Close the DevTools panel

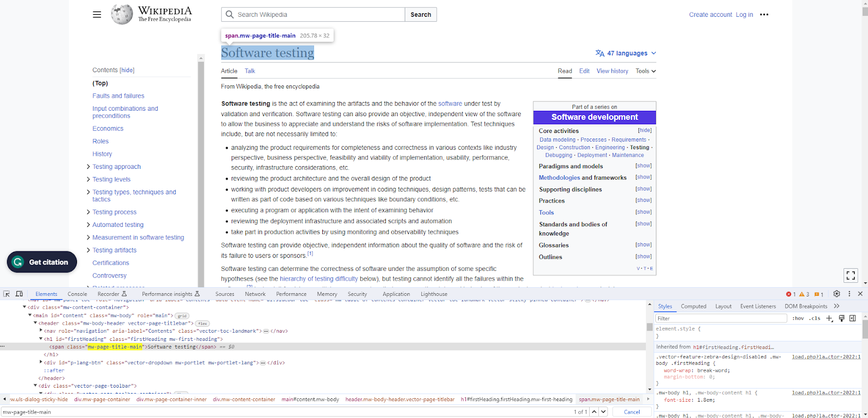pyautogui.click(x=860, y=294)
